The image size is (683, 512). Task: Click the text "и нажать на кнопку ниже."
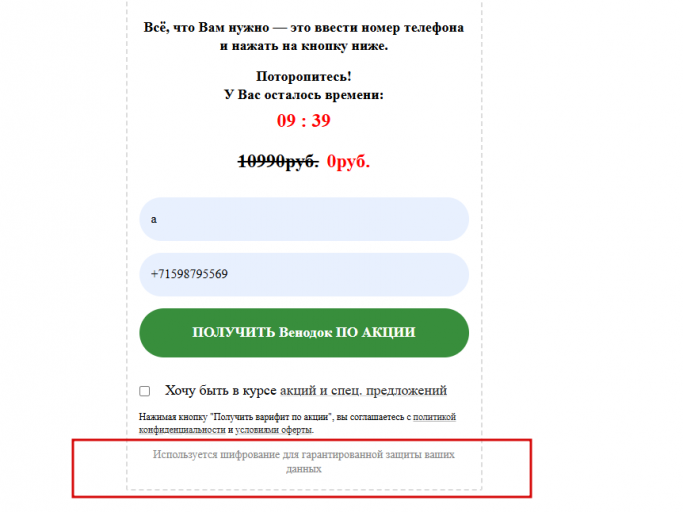point(304,46)
